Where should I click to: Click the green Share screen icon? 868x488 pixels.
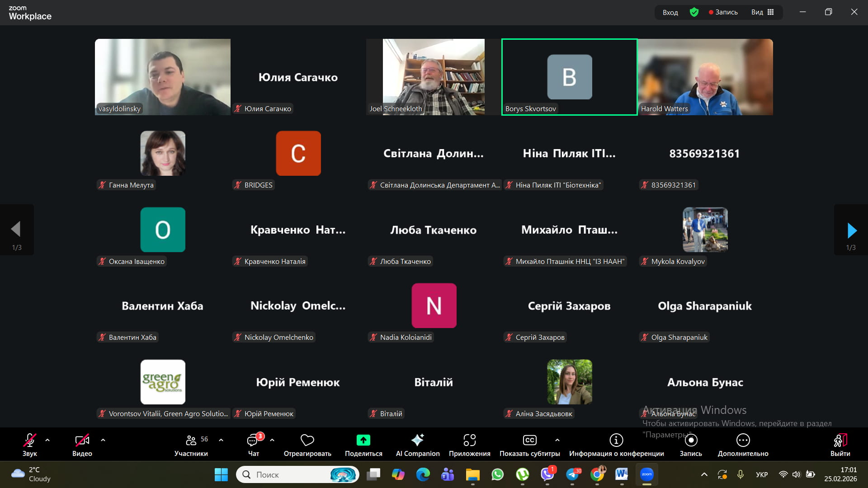click(x=363, y=441)
